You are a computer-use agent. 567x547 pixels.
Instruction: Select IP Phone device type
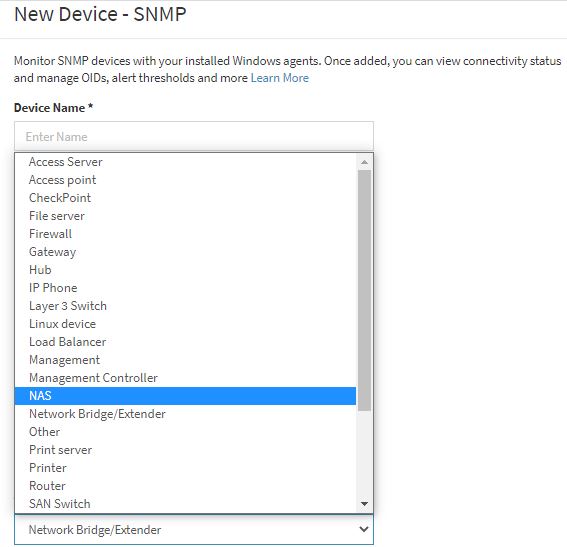(x=186, y=288)
